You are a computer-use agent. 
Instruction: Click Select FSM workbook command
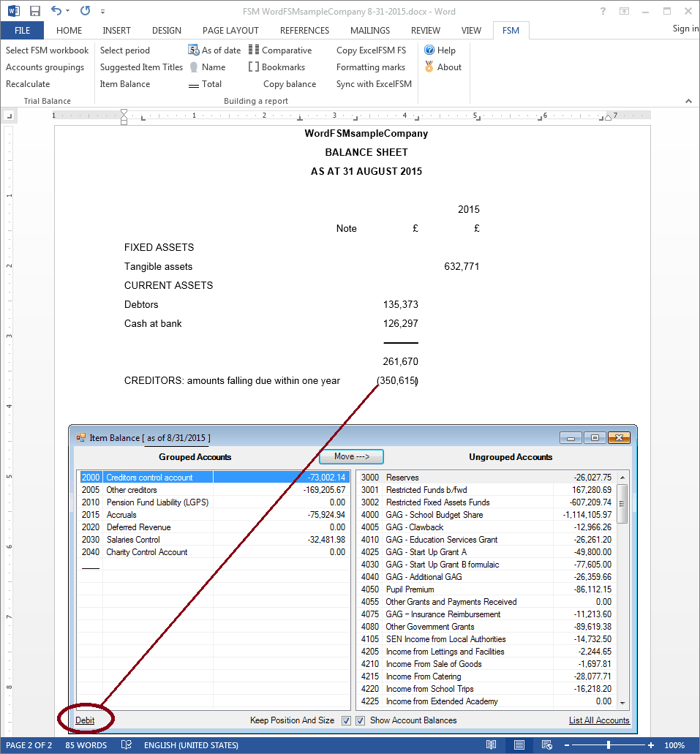coord(47,50)
